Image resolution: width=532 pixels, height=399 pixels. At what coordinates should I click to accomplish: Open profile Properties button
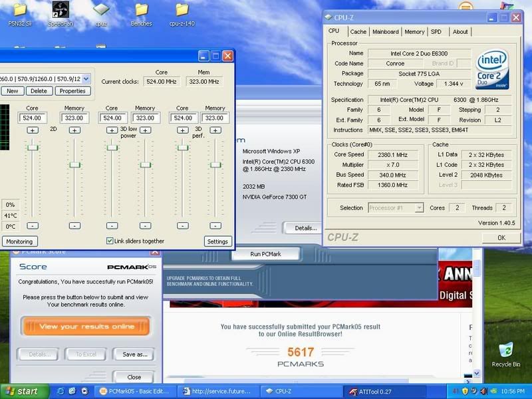point(72,91)
